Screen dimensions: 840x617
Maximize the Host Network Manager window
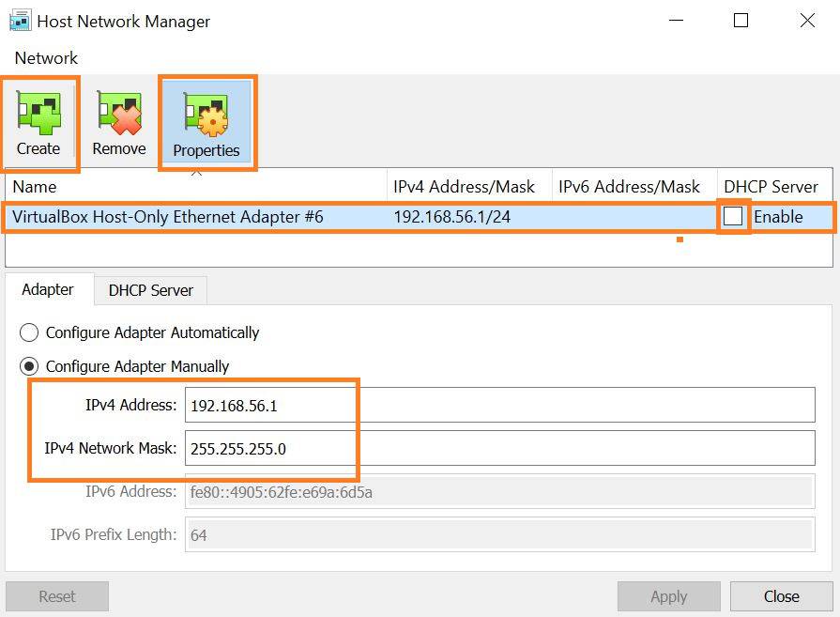(x=741, y=21)
